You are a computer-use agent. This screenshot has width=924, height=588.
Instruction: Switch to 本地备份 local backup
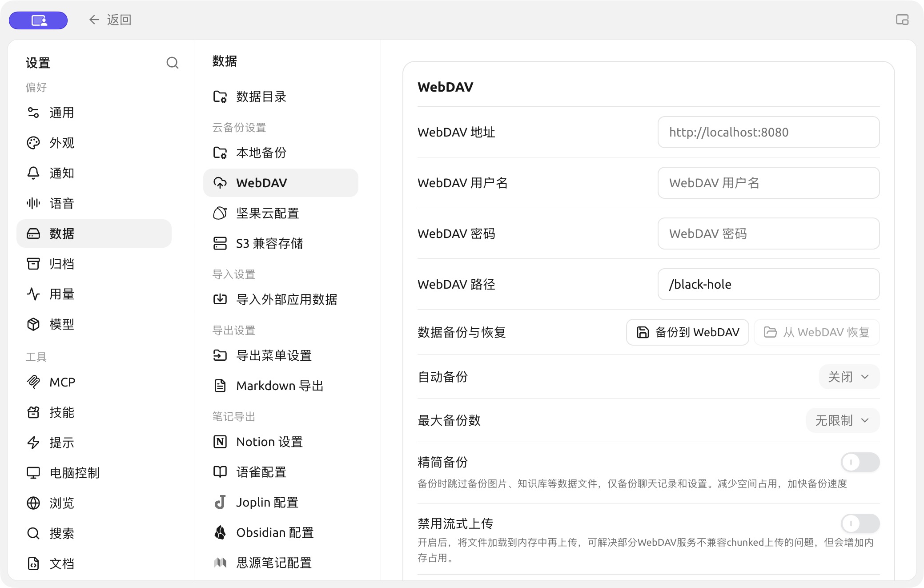(281, 153)
